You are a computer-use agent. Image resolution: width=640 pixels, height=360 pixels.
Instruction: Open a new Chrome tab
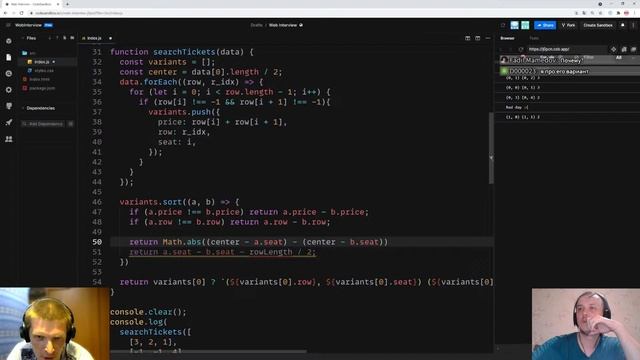67,4
